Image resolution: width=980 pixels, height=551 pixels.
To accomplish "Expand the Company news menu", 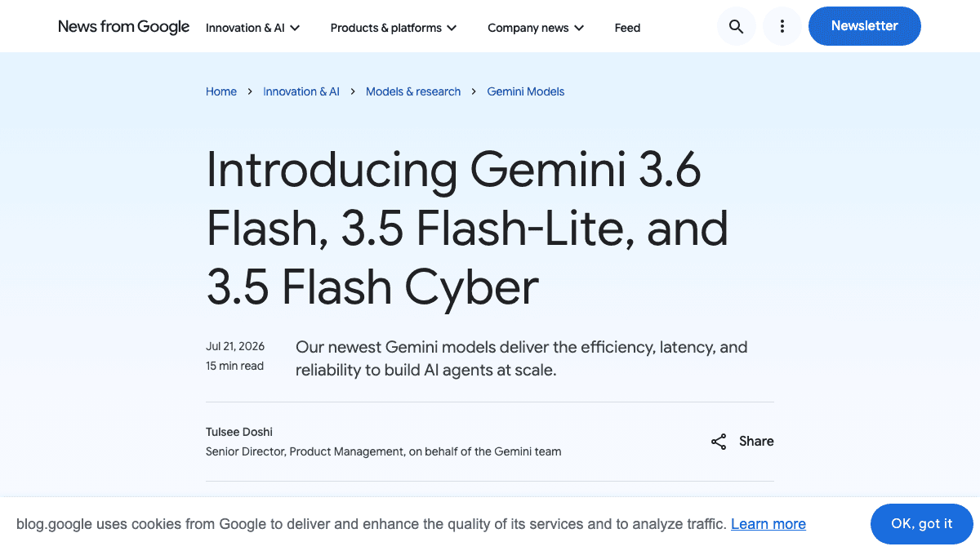I will [x=536, y=28].
